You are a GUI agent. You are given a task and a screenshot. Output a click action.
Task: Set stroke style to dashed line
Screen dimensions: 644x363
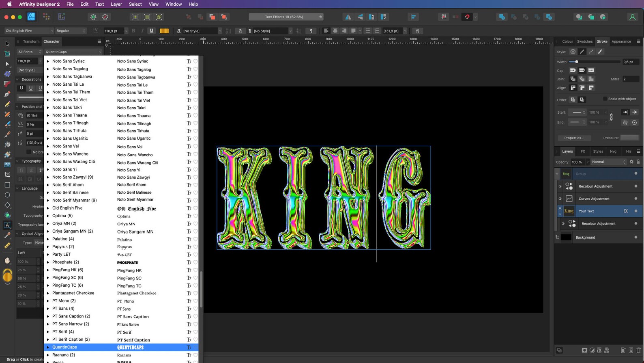(591, 52)
